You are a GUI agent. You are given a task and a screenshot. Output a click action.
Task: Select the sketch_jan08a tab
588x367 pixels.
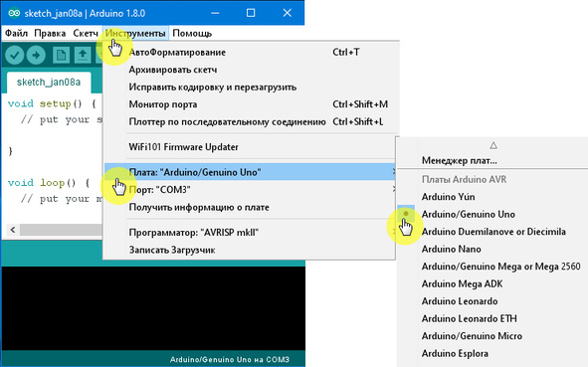pyautogui.click(x=49, y=83)
